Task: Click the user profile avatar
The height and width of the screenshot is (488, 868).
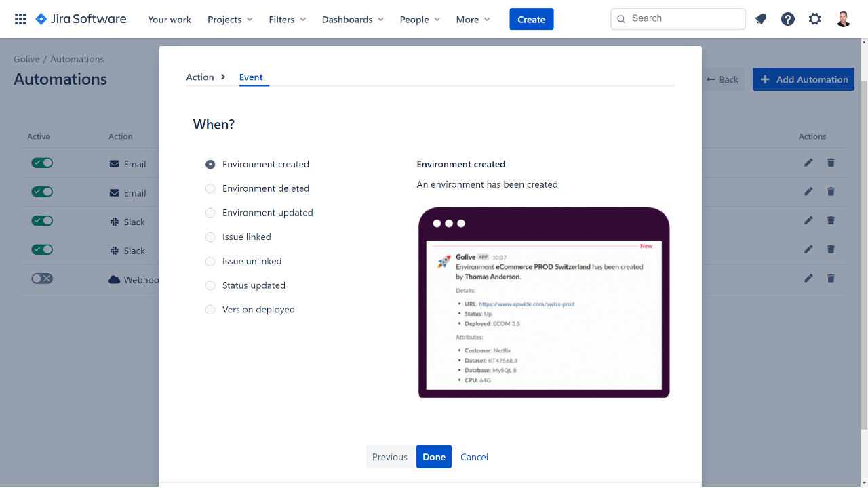Action: click(x=843, y=19)
